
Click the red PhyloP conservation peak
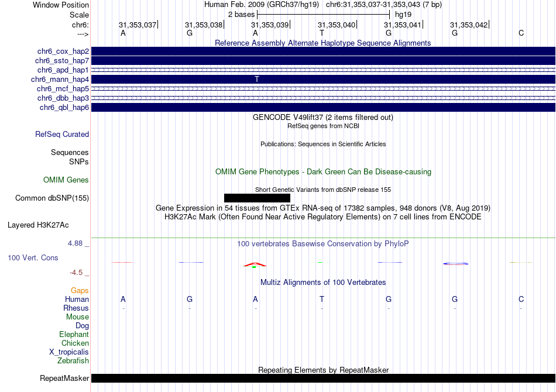point(255,264)
